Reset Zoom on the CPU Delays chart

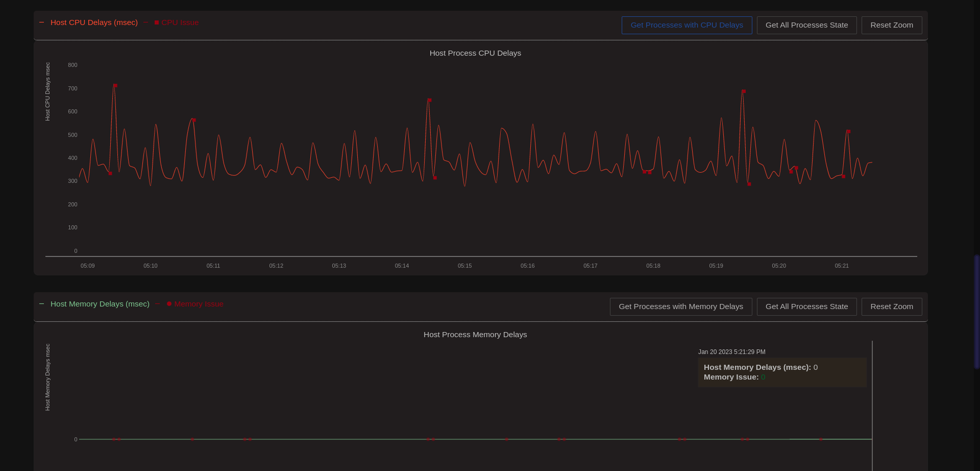coord(892,25)
